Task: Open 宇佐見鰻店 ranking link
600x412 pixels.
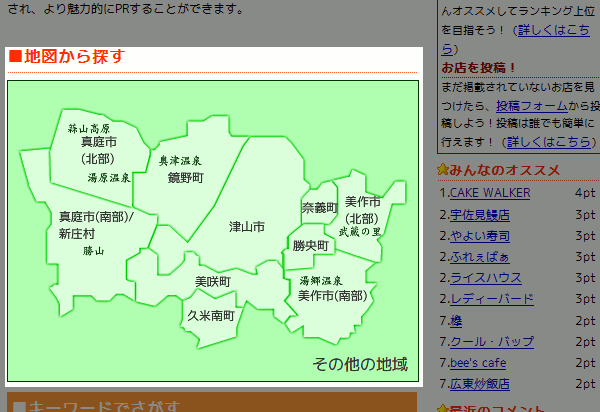Action: tap(479, 215)
